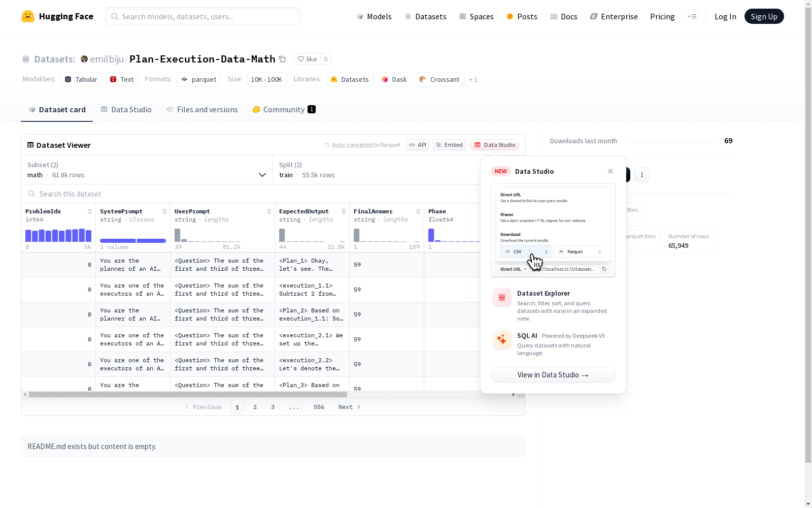Click the '<Plan_1> Okay, let's see' cell
This screenshot has width=812, height=508.
pos(312,265)
